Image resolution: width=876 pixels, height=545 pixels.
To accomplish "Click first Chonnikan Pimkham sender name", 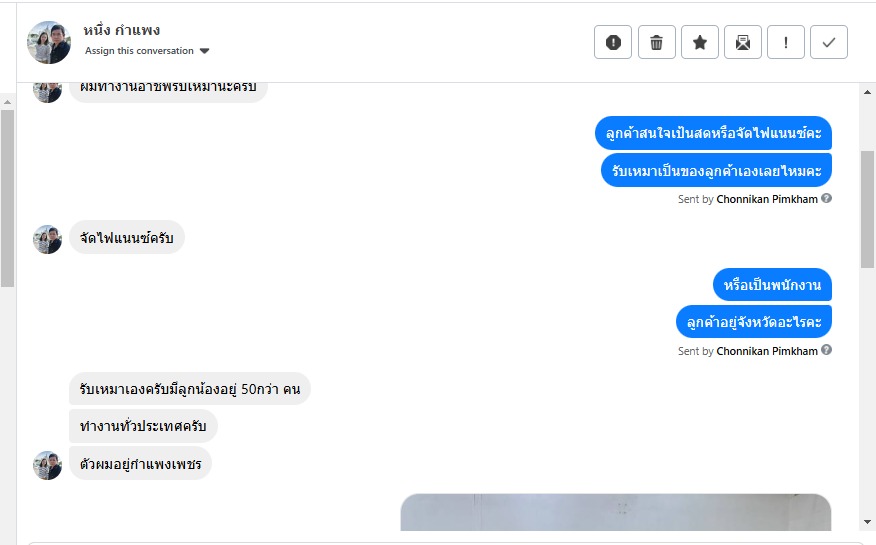I will pos(766,199).
